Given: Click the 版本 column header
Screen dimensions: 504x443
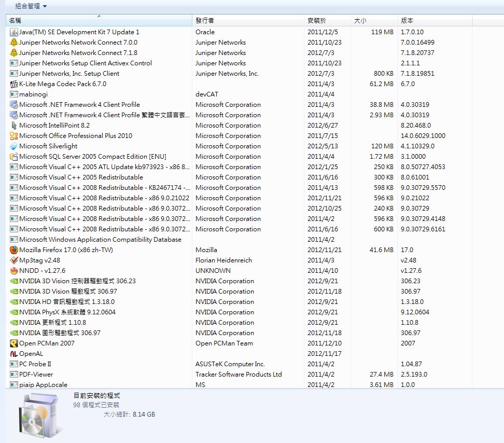Looking at the screenshot, I should tap(435, 21).
